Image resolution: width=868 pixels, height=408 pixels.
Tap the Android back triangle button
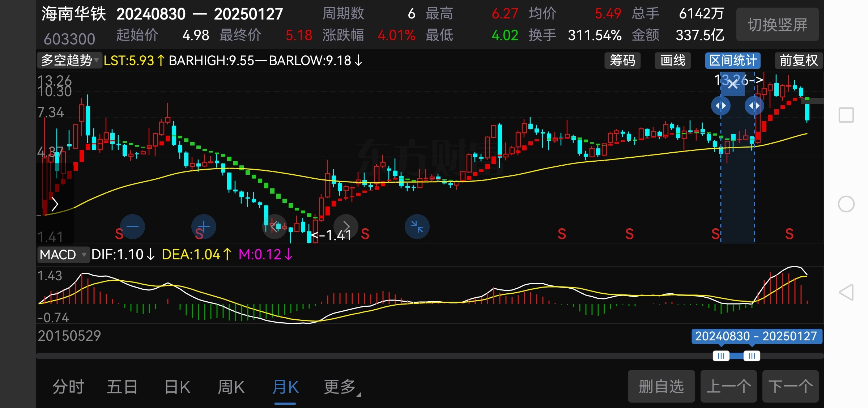(x=846, y=292)
